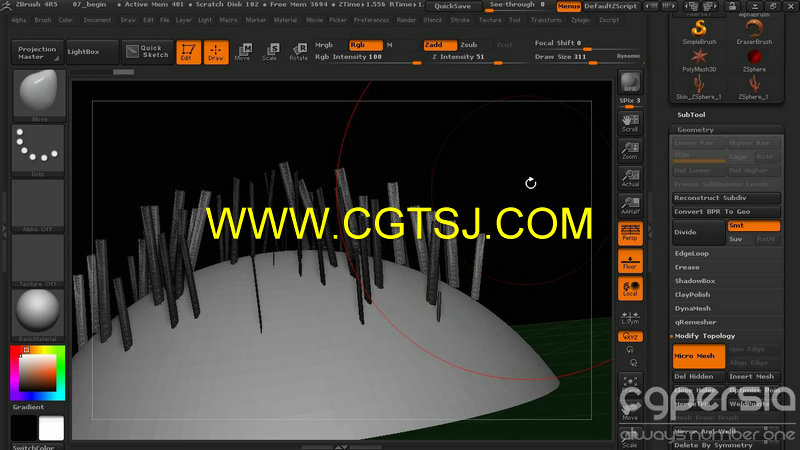
Task: Toggle Rgb color mode
Action: pyautogui.click(x=365, y=45)
